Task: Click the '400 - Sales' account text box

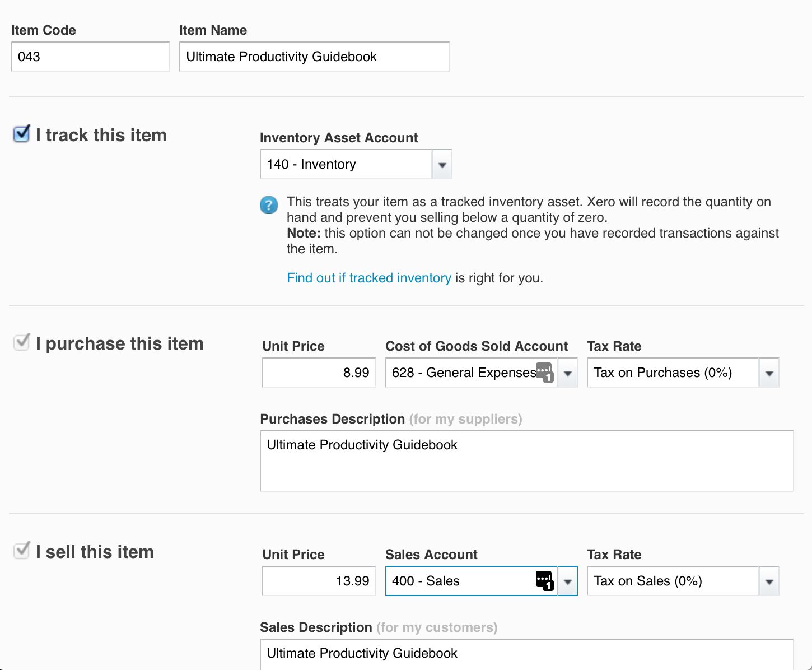Action: click(459, 581)
